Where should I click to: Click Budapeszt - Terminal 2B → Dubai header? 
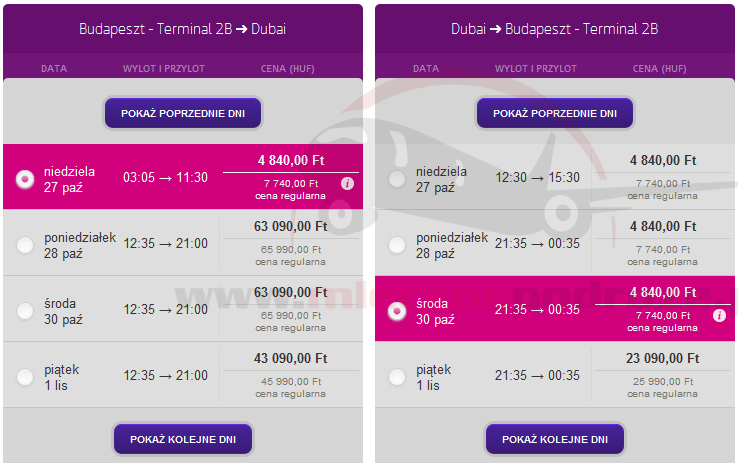[182, 29]
